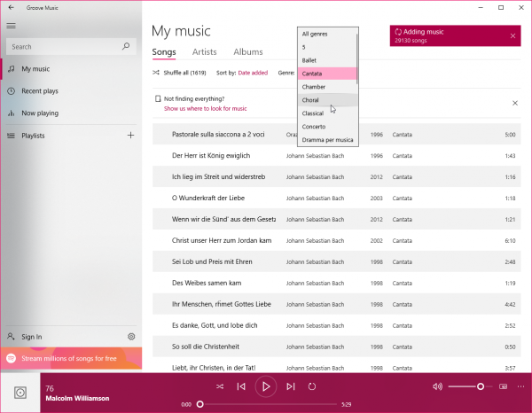Click now playing album art thumbnail
Image resolution: width=532 pixels, height=413 pixels.
20,393
